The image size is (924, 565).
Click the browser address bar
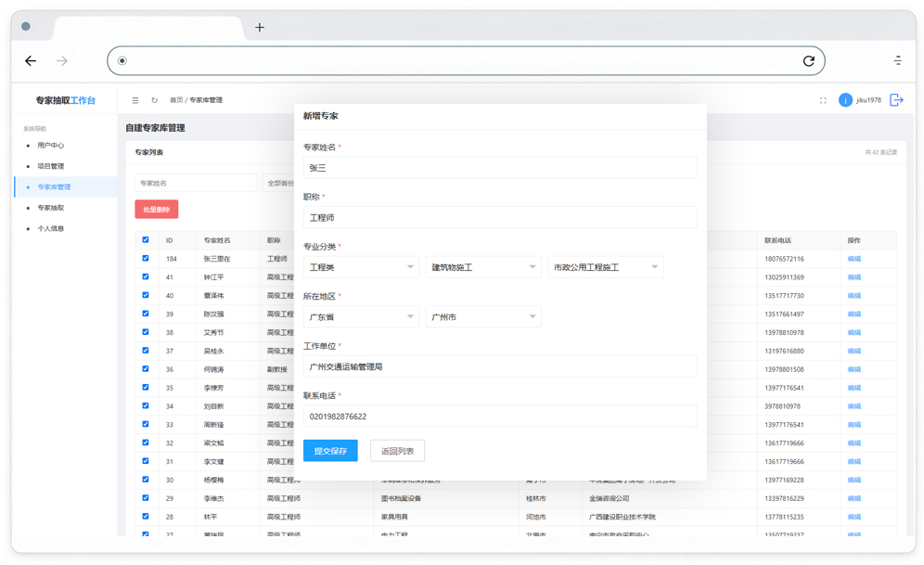(466, 60)
